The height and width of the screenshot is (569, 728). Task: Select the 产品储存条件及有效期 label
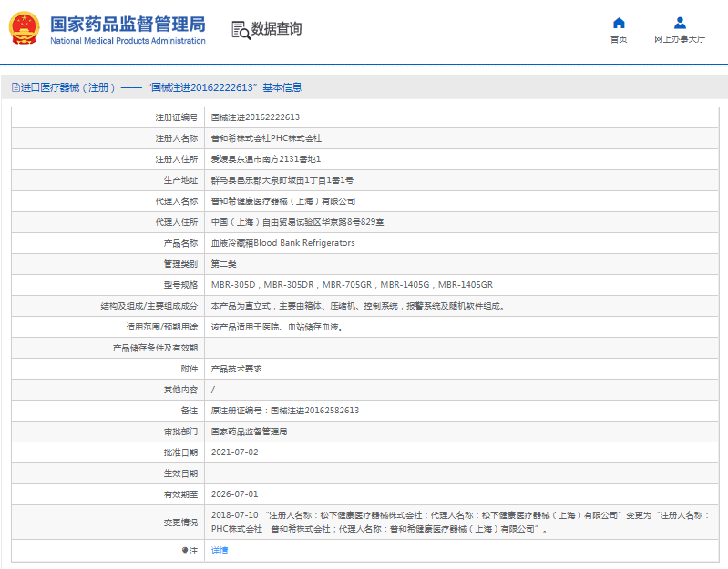coord(155,348)
